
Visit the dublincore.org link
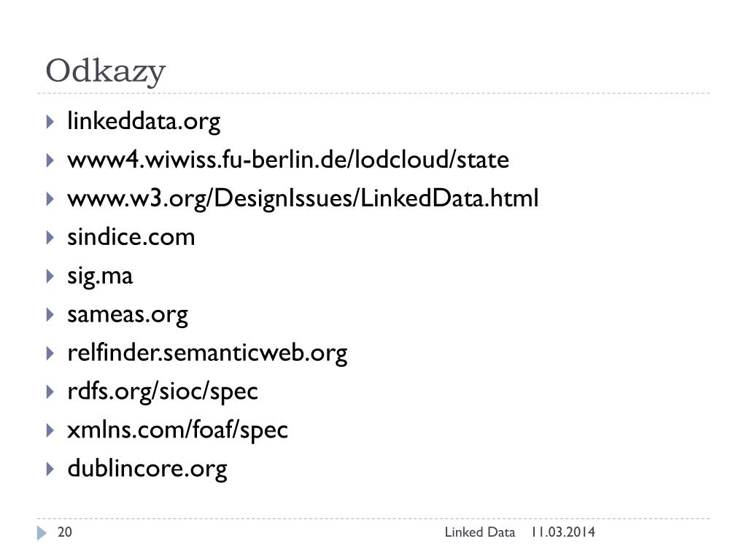147,469
